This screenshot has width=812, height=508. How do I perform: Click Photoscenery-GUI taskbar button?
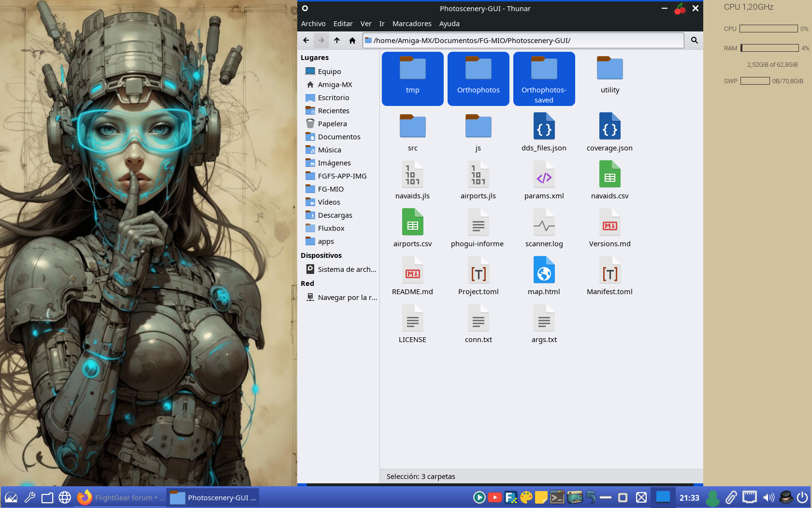pyautogui.click(x=213, y=497)
